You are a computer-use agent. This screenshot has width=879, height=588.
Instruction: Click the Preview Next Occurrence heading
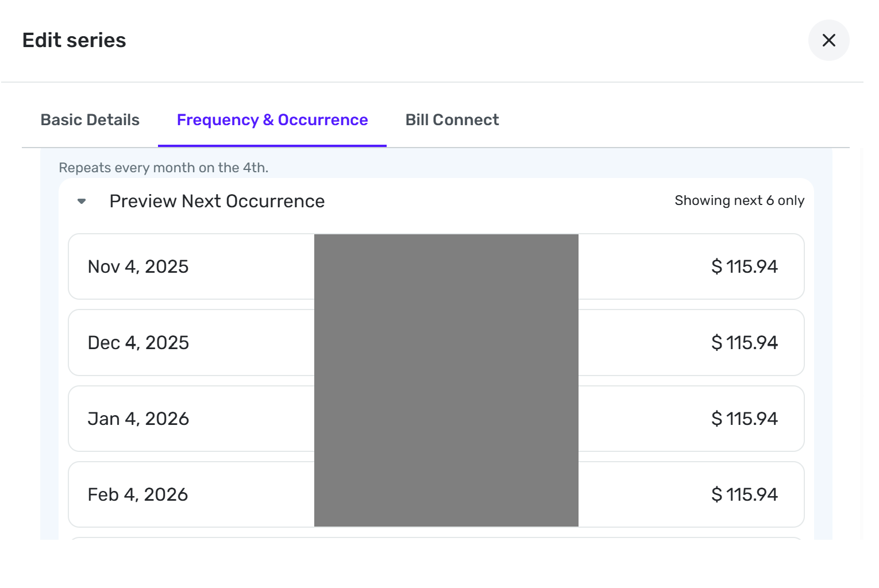217,201
